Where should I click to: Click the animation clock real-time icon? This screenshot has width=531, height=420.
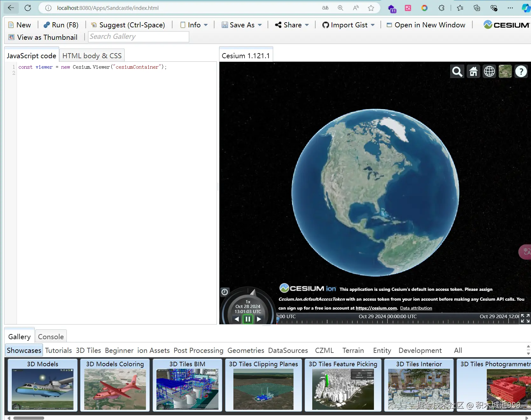(x=225, y=292)
